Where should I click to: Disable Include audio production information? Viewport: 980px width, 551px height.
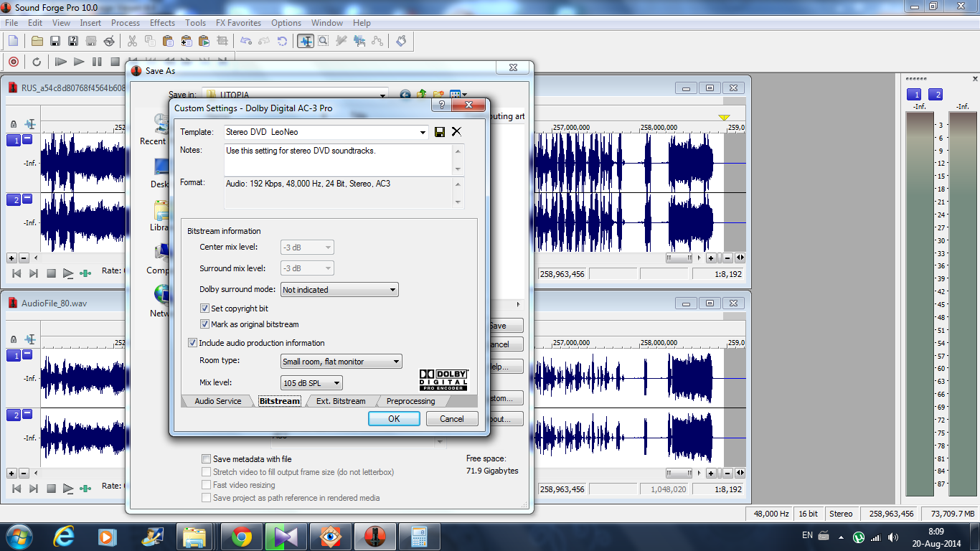192,343
